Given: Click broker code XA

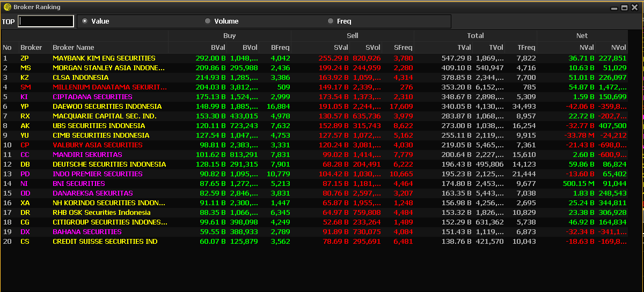Looking at the screenshot, I should coord(25,203).
